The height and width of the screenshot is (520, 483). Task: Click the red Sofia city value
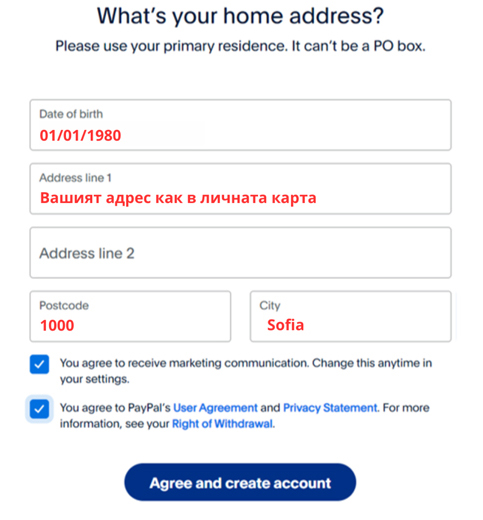286,325
